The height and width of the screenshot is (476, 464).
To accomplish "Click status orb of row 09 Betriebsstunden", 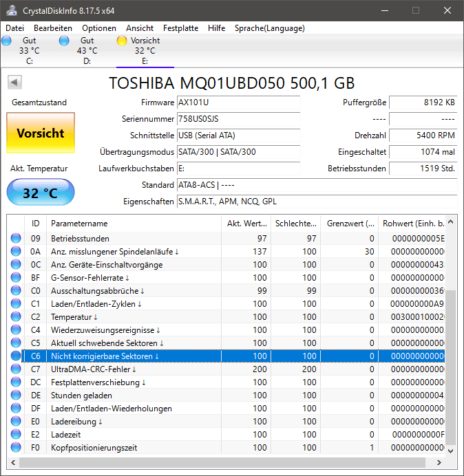I will point(16,238).
